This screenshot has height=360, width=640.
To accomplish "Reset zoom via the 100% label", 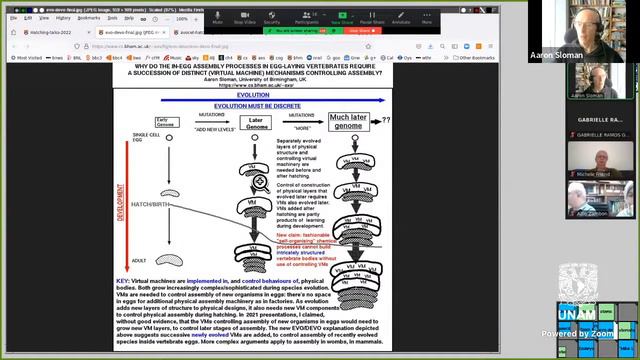I will (x=182, y=19).
